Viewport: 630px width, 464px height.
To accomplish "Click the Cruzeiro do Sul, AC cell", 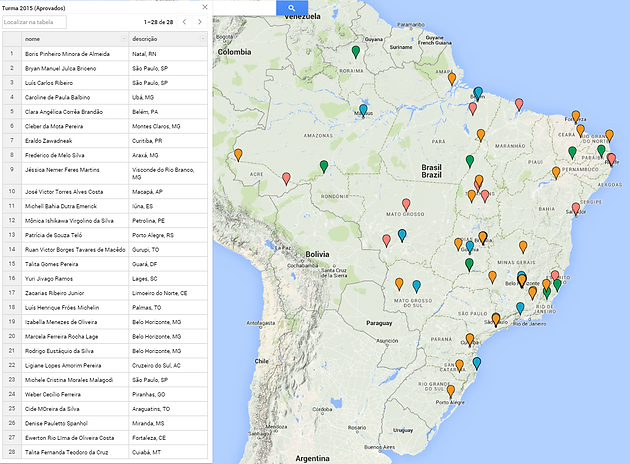I will (168, 365).
